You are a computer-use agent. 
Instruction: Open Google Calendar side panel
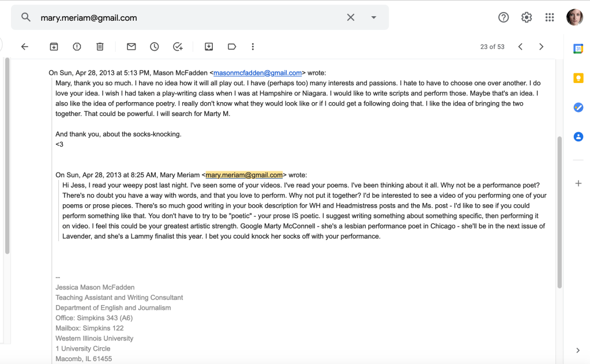tap(578, 49)
